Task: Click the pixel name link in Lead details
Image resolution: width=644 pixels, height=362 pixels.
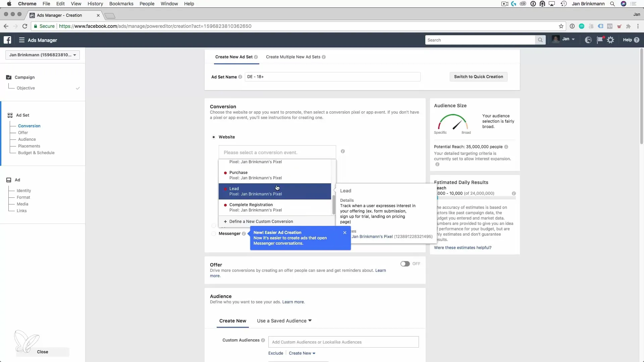Action: (372, 237)
